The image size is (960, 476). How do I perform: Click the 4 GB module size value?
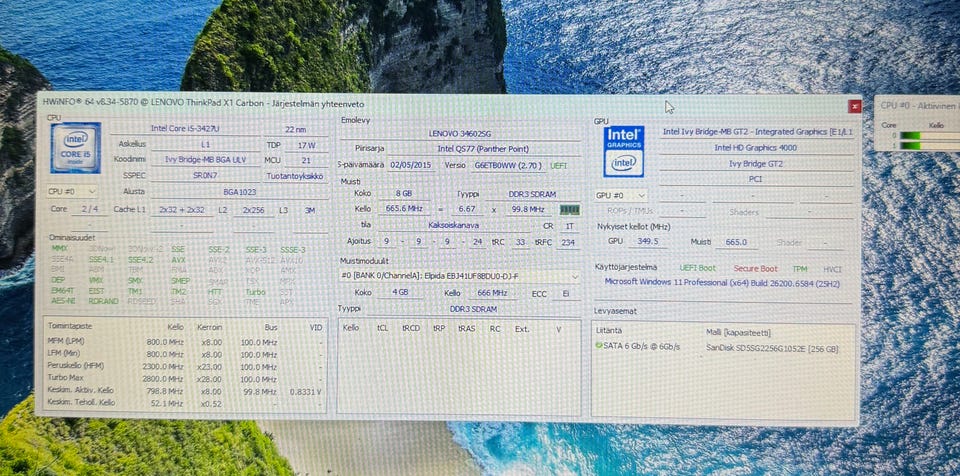coord(400,293)
